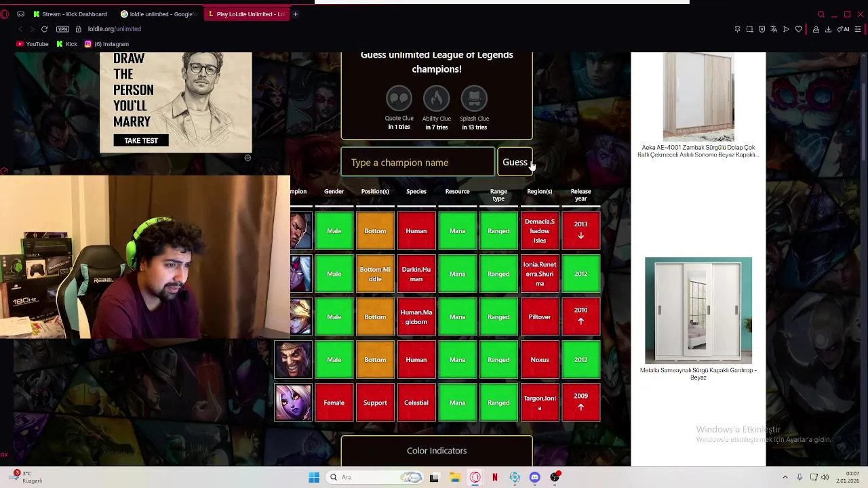Click the '2010' release year cell
The width and height of the screenshot is (868, 488).
coord(581,317)
